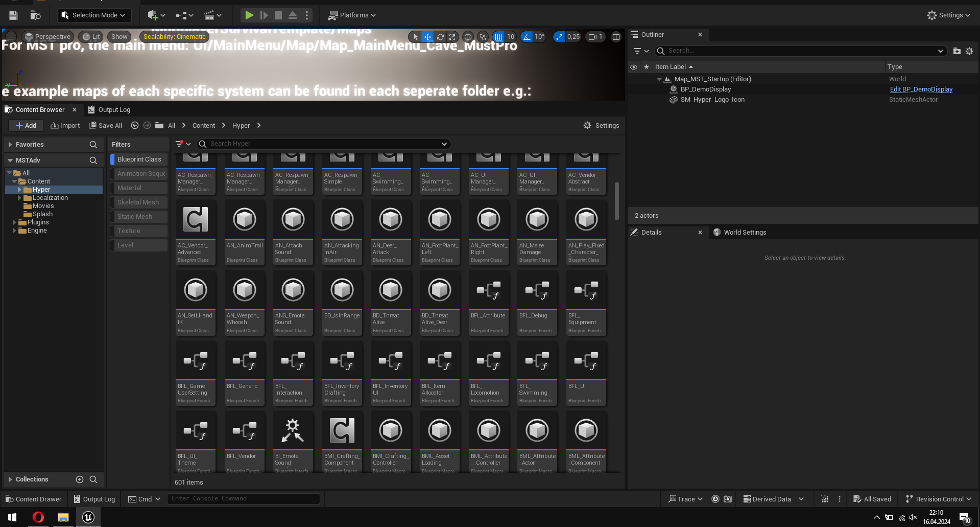Toggle the Blueprint Class filter

point(139,159)
